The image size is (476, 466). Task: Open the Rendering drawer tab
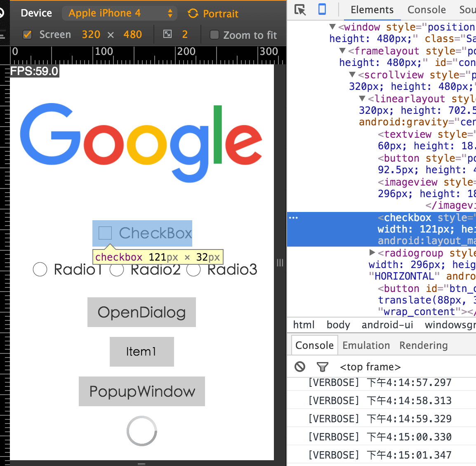(424, 346)
